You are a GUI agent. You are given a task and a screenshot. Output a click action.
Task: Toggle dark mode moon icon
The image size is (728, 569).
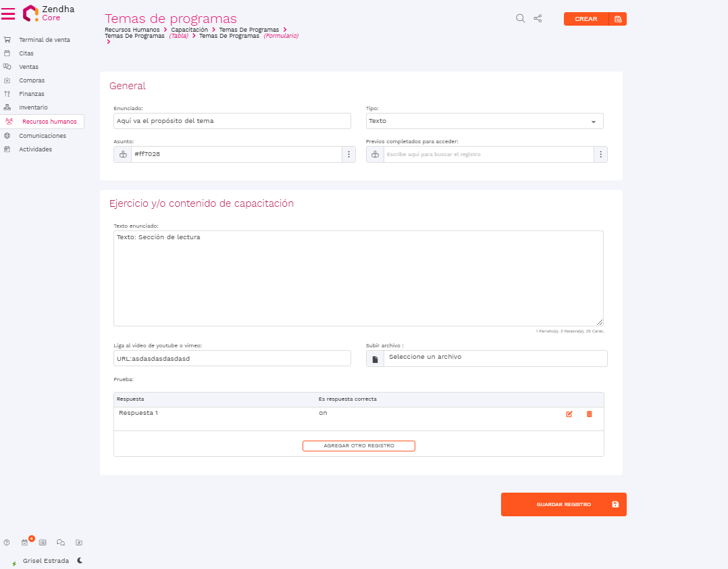tap(80, 560)
